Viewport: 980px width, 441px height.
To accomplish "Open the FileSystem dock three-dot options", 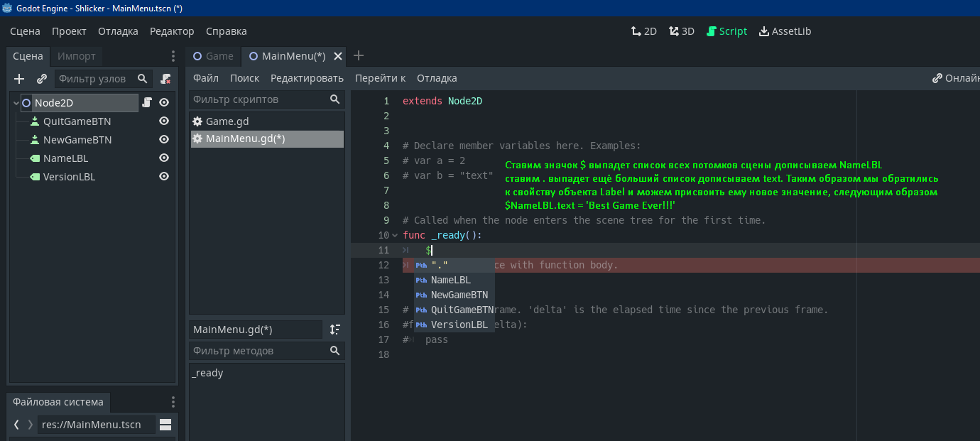I will pos(173,402).
